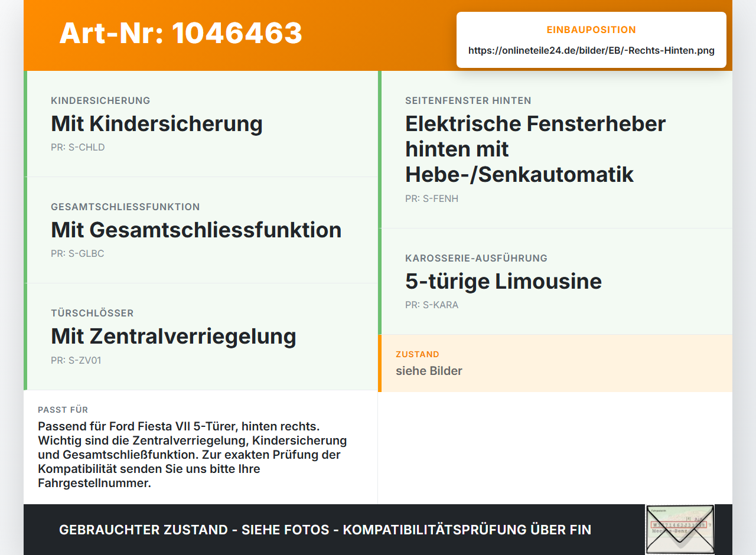This screenshot has height=555, width=756.
Task: Click the GEBRAUCHTER ZUSTAND footer banner text
Action: click(x=325, y=530)
